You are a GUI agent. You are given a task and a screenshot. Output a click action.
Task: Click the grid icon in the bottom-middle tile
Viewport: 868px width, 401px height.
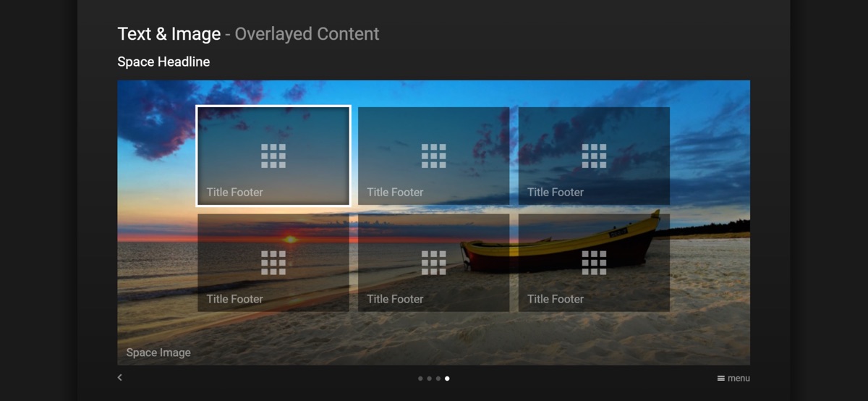434,263
